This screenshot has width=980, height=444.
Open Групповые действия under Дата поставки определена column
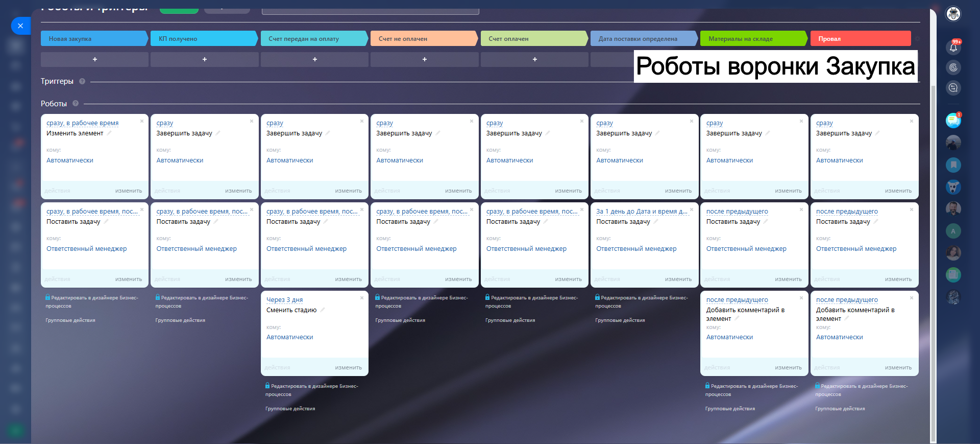620,320
